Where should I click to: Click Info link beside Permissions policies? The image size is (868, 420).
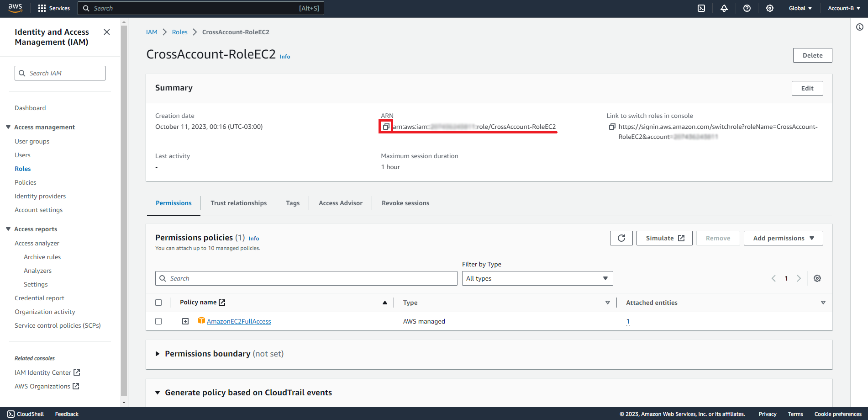point(254,239)
